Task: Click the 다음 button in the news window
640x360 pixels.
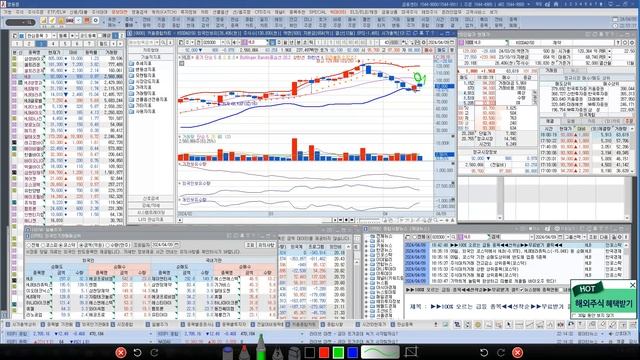Action: pyautogui.click(x=604, y=237)
